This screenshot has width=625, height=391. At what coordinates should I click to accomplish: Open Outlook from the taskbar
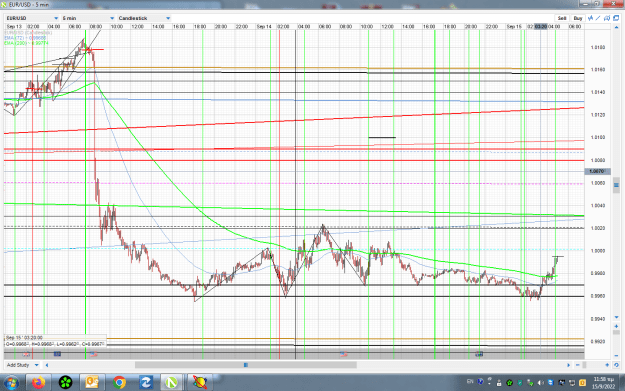pos(92,383)
